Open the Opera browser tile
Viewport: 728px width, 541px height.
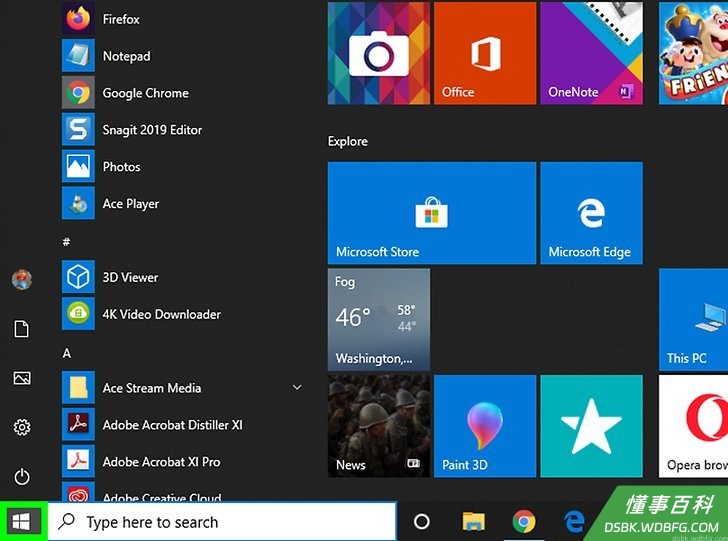pyautogui.click(x=693, y=426)
